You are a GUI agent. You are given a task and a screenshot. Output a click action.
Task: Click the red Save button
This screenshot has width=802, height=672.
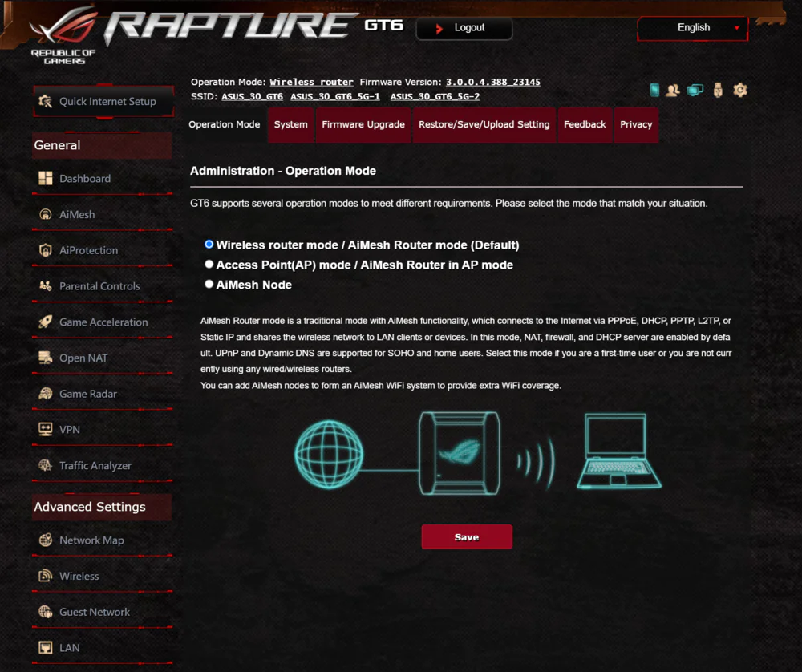point(467,537)
